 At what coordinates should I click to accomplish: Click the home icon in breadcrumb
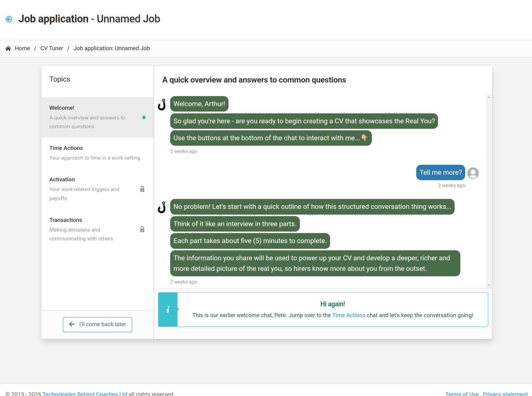point(8,48)
